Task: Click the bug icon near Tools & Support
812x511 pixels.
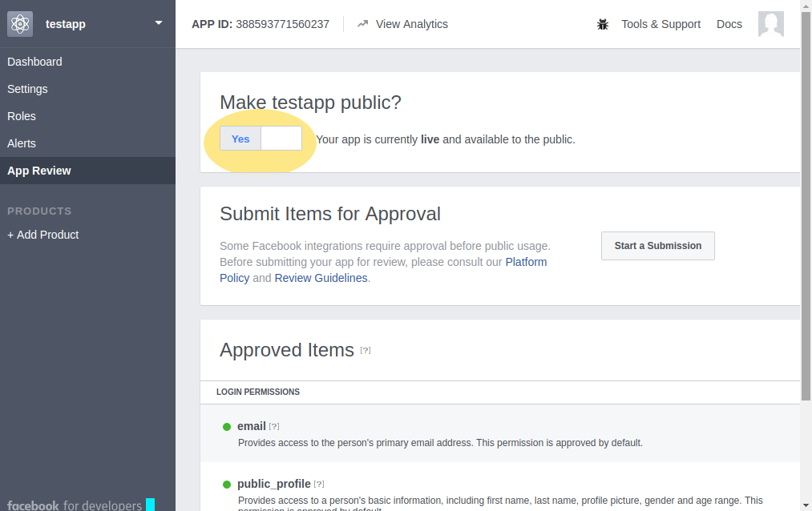Action: click(603, 24)
